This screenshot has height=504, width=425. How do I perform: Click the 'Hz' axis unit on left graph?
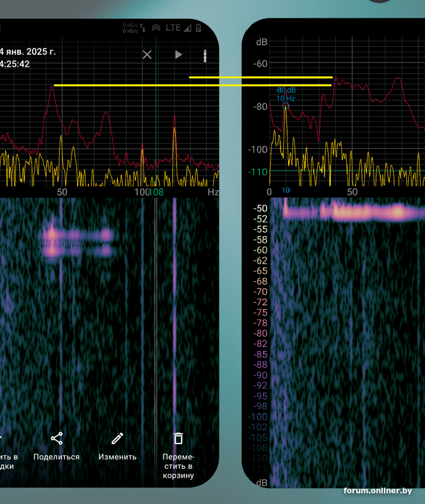click(213, 192)
